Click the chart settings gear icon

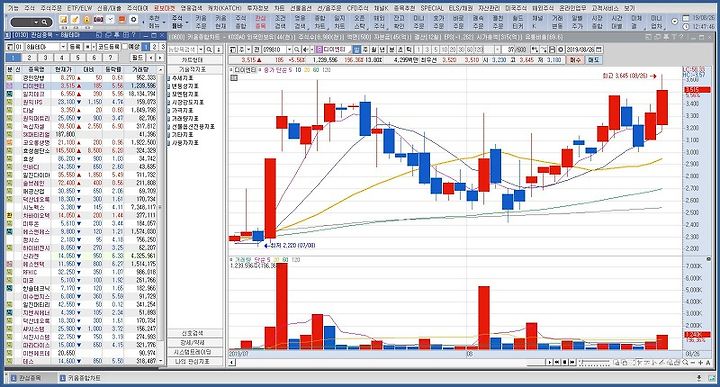click(560, 50)
